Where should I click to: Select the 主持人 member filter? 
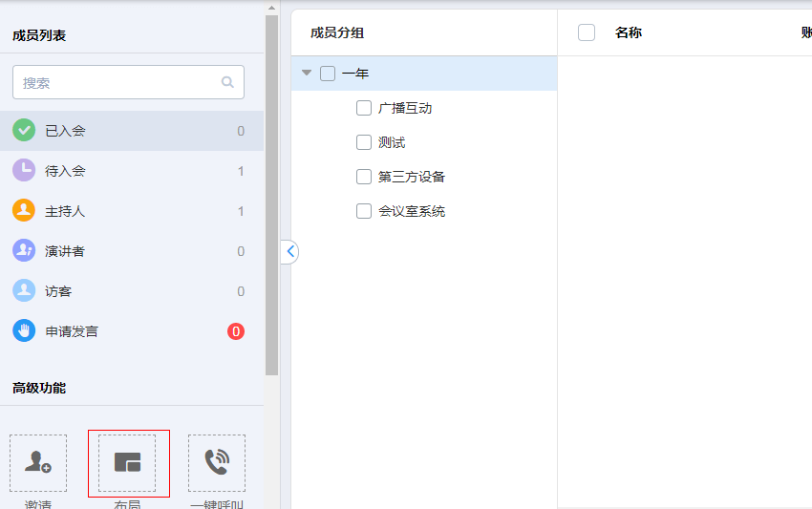[132, 211]
